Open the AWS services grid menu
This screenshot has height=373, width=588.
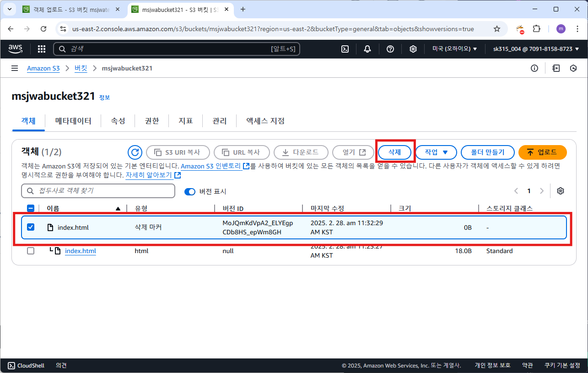42,49
